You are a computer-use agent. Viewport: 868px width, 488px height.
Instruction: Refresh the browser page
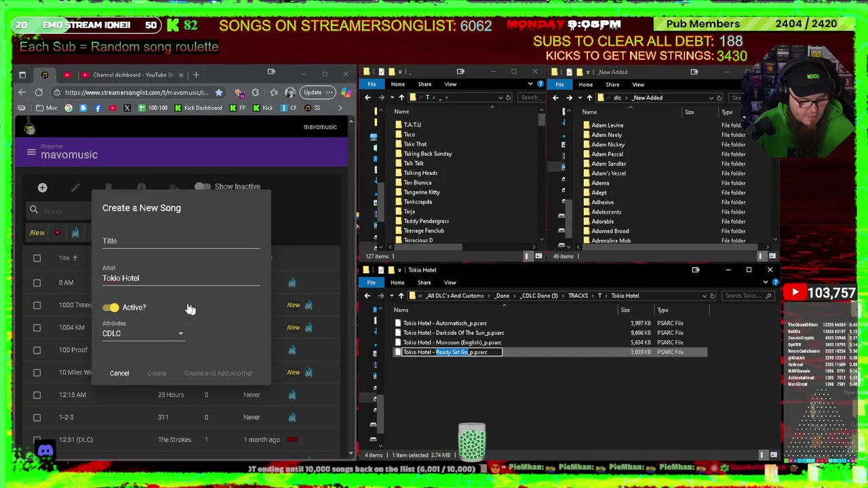click(39, 92)
